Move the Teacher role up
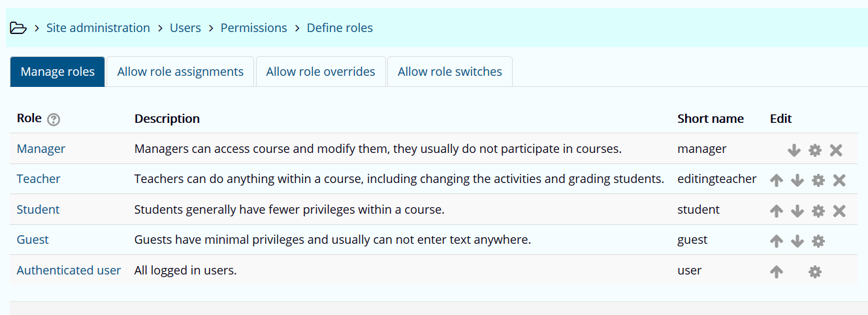 pyautogui.click(x=776, y=180)
